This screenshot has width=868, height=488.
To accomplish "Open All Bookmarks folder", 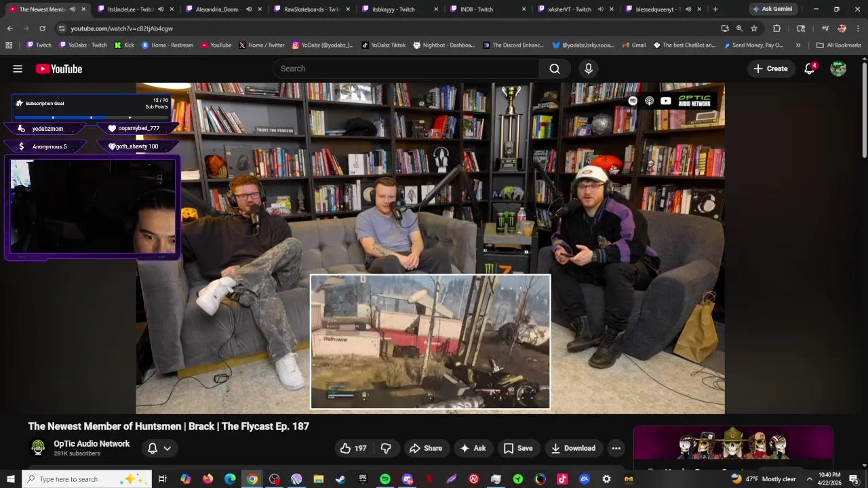I will pos(839,45).
